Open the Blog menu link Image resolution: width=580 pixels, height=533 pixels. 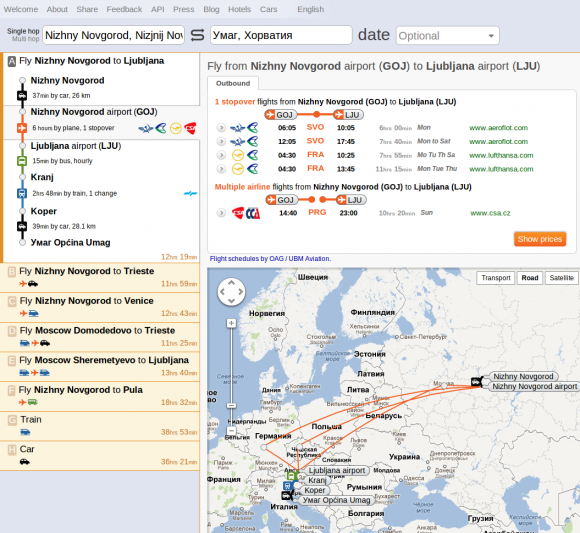point(211,9)
